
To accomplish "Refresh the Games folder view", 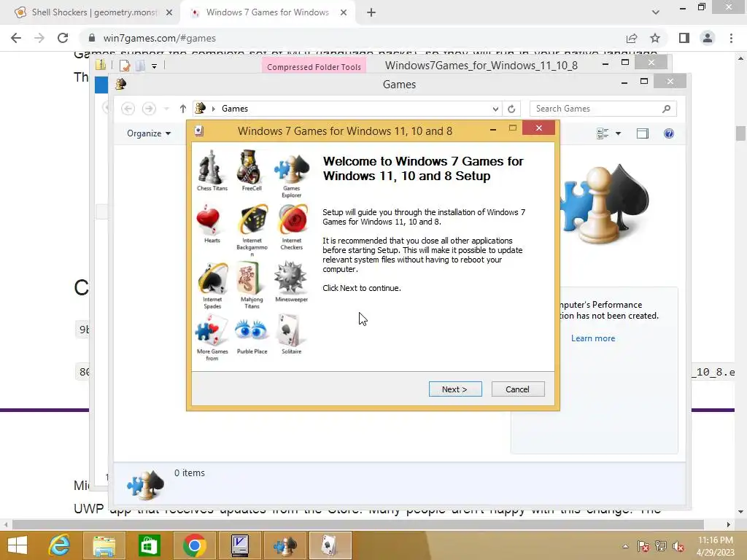I will click(x=511, y=109).
